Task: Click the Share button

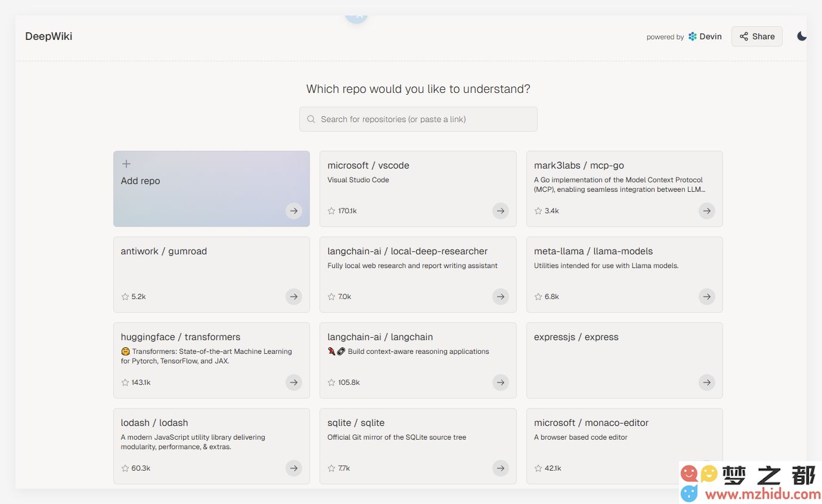Action: tap(757, 36)
